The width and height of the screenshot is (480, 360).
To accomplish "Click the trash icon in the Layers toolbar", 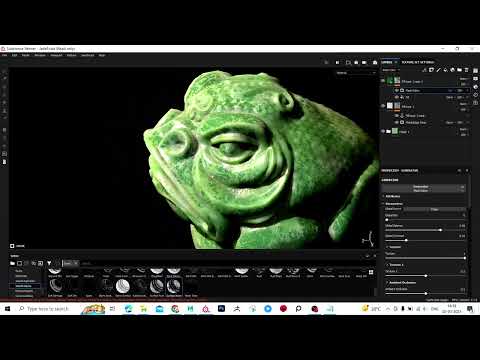I will [x=466, y=70].
